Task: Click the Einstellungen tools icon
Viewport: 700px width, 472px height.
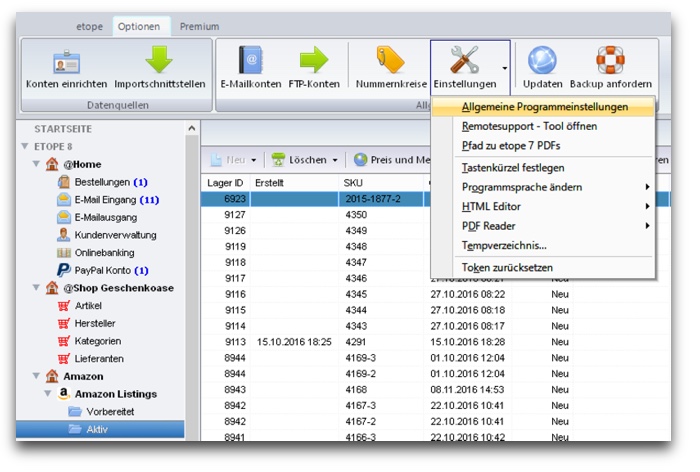Action: point(464,60)
